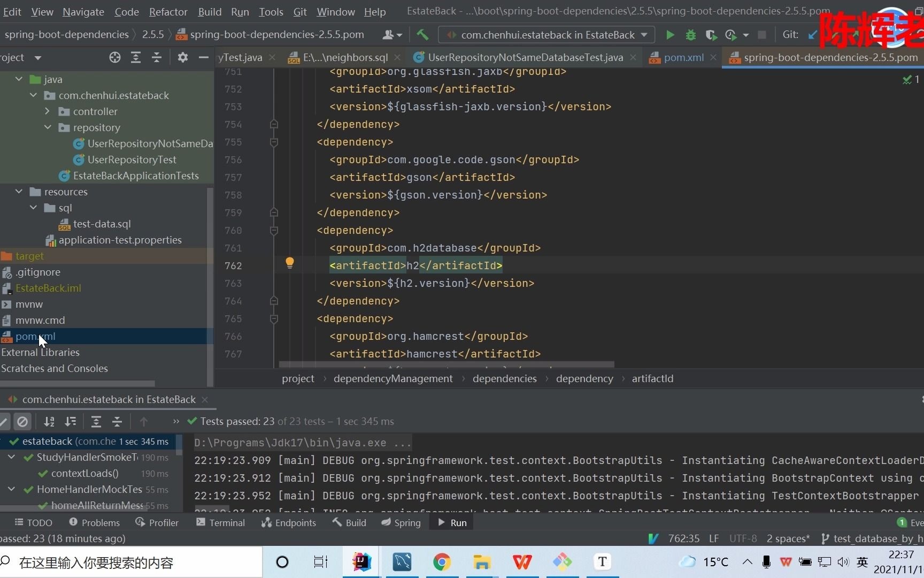The width and height of the screenshot is (924, 578).
Task: Sort test results alphabetically
Action: [x=49, y=422]
